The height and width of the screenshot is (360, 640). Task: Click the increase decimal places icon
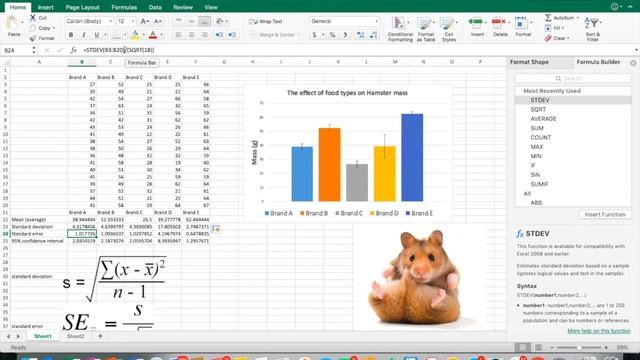coord(360,35)
